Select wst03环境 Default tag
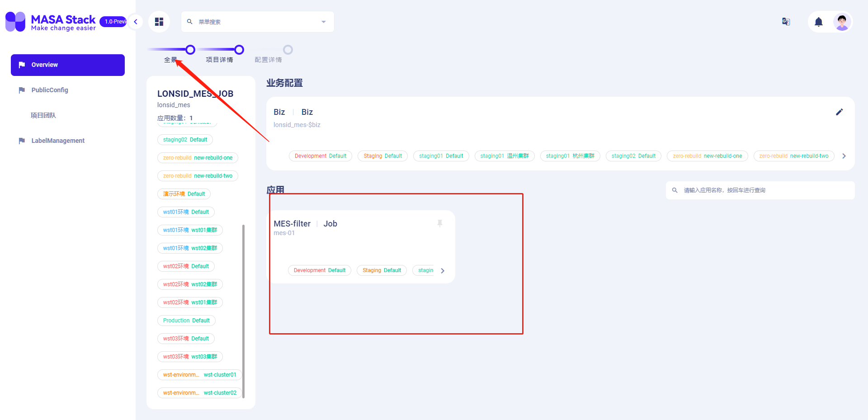Viewport: 868px width, 420px height. [186, 339]
